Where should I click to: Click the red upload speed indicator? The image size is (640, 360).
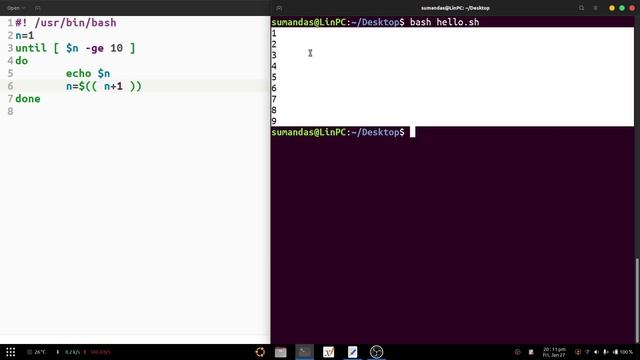tap(97, 352)
